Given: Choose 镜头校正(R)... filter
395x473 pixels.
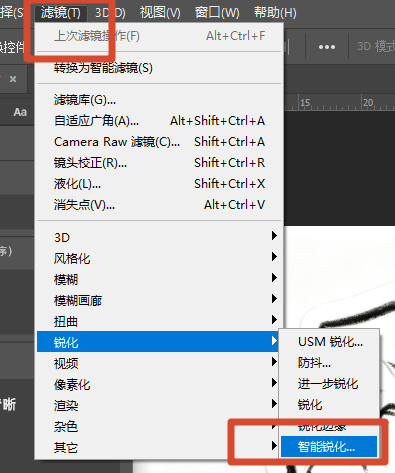Looking at the screenshot, I should pyautogui.click(x=159, y=163).
